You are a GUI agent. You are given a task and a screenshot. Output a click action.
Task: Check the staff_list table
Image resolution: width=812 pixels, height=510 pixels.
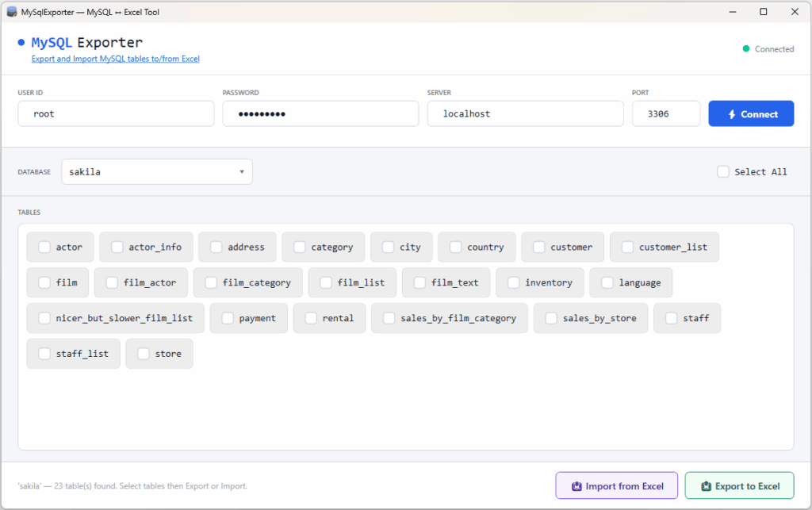[44, 354]
